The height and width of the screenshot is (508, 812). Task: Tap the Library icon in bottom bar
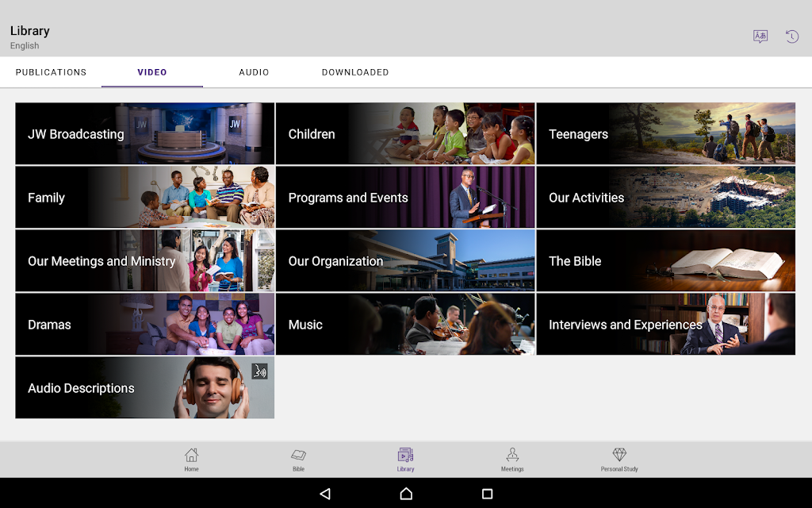point(405,459)
